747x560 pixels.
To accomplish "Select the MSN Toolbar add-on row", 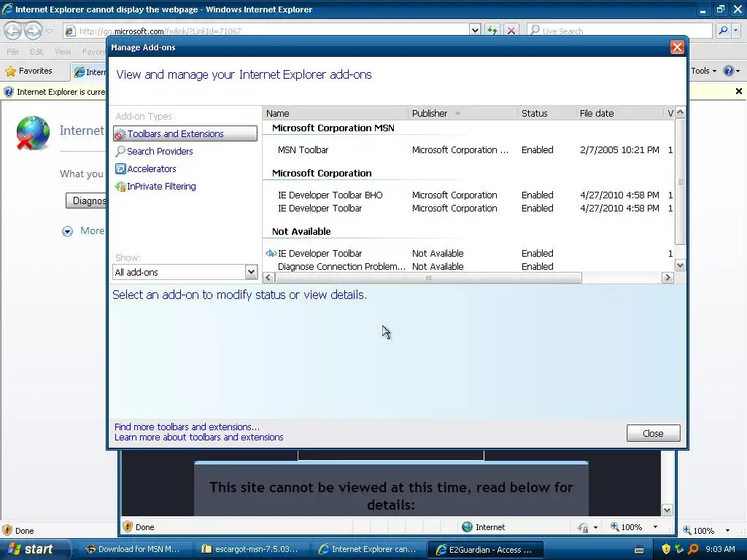I will click(469, 150).
